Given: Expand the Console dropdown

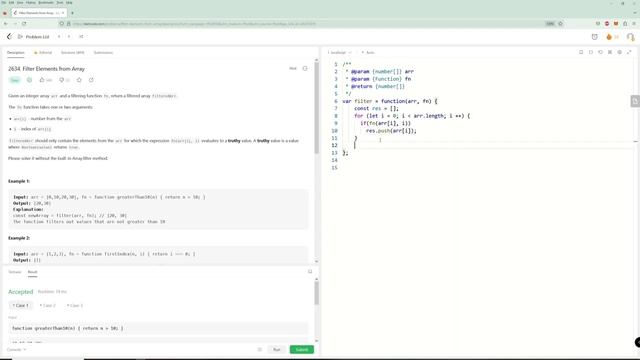Looking at the screenshot, I should tap(16, 349).
